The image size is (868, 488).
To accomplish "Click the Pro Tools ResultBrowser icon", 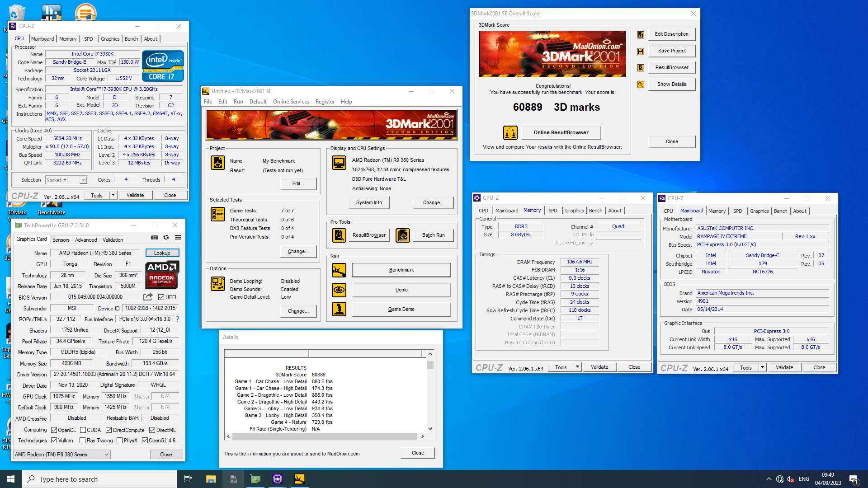I will 339,235.
